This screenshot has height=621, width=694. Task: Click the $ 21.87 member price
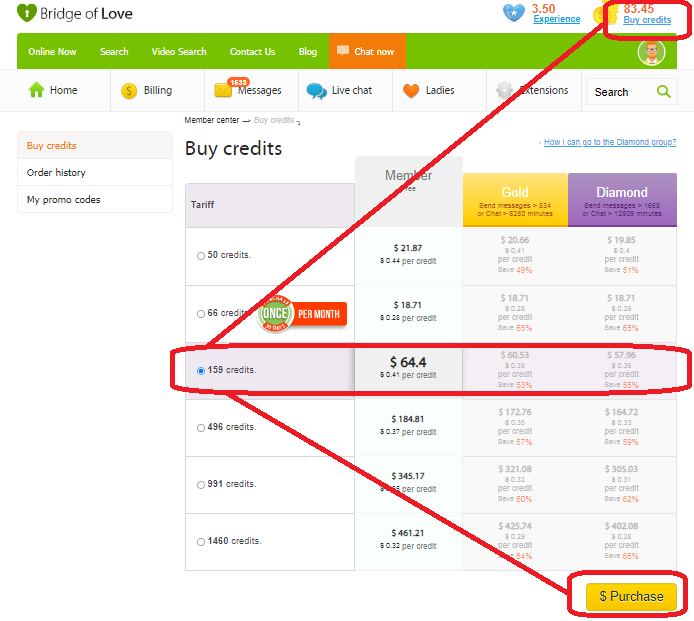pyautogui.click(x=408, y=248)
